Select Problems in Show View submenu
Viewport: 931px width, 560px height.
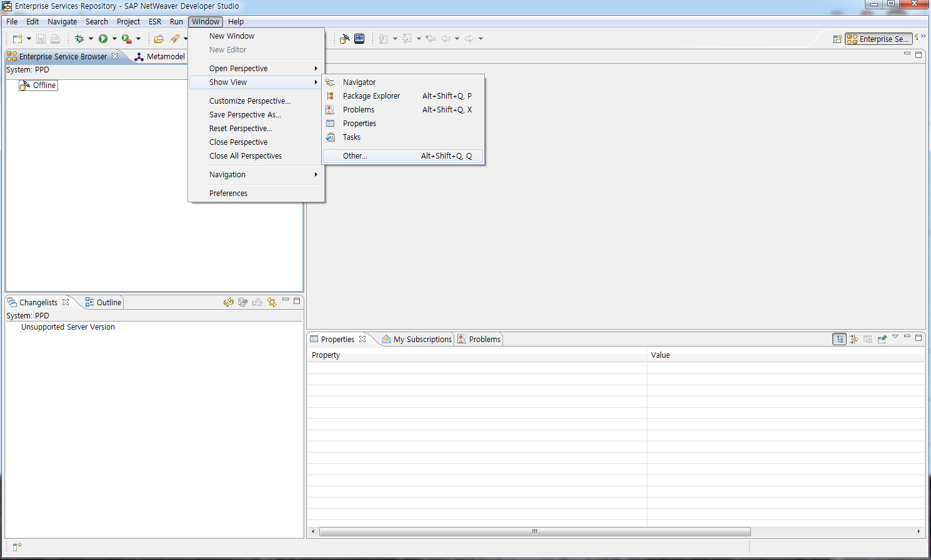pos(403,110)
